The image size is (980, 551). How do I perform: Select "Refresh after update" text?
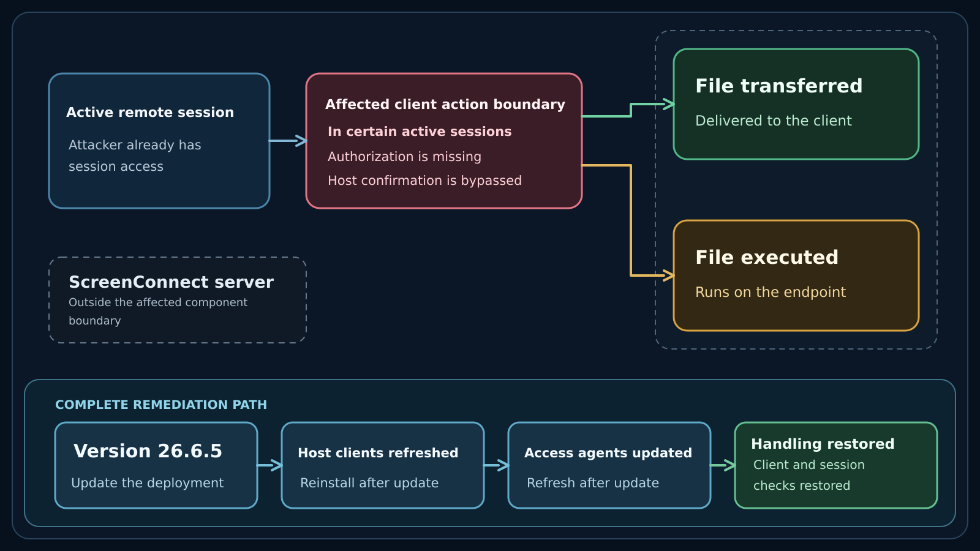tap(593, 483)
